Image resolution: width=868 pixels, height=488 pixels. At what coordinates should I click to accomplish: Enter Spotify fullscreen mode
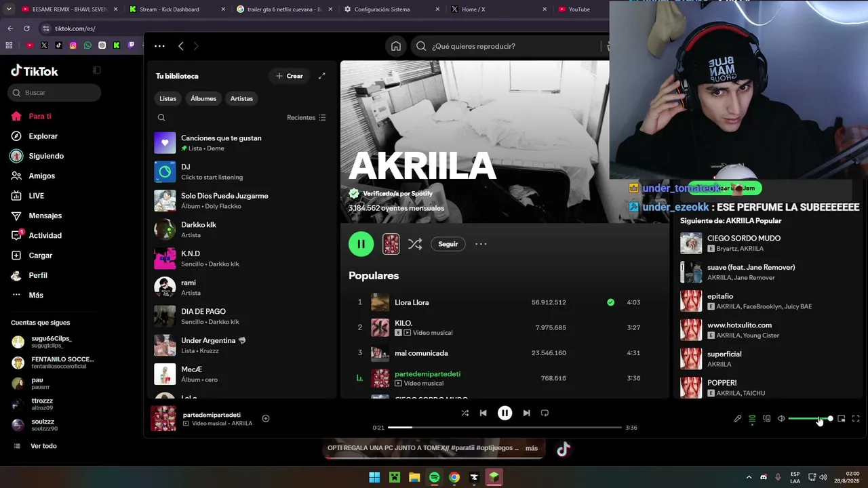point(856,419)
